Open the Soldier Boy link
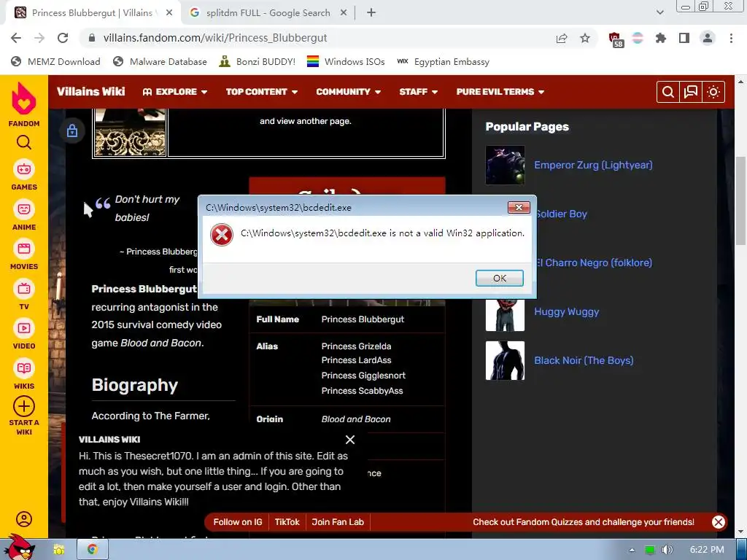Viewport: 747px width, 560px height. point(561,214)
